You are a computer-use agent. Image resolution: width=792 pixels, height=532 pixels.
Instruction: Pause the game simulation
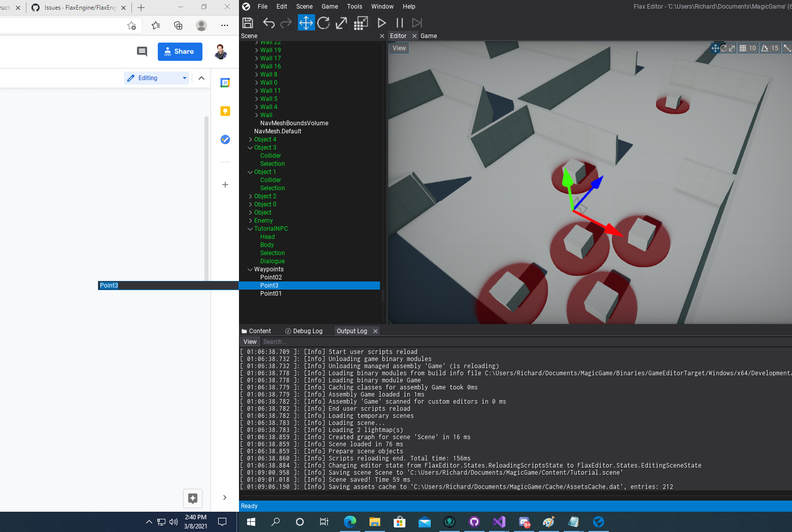tap(399, 22)
